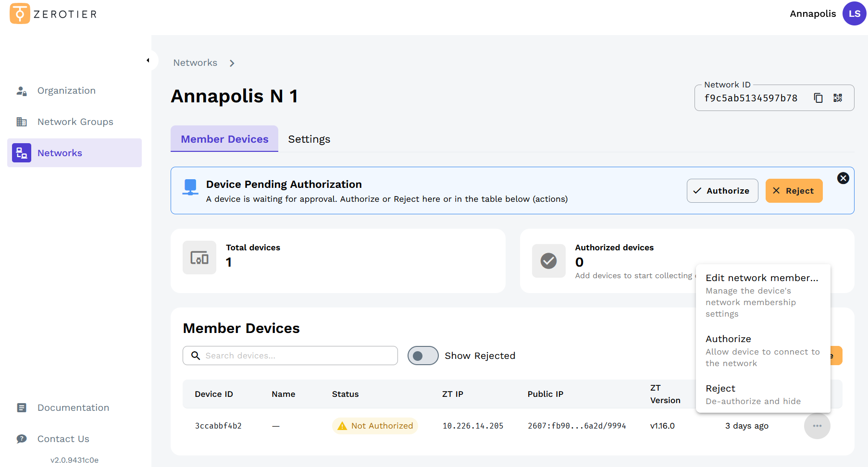The width and height of the screenshot is (868, 467).
Task: Switch to the Settings tab
Action: [x=309, y=139]
